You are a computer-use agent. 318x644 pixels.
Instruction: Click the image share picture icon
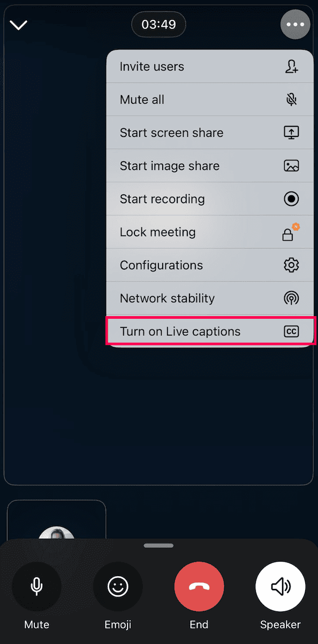(291, 166)
